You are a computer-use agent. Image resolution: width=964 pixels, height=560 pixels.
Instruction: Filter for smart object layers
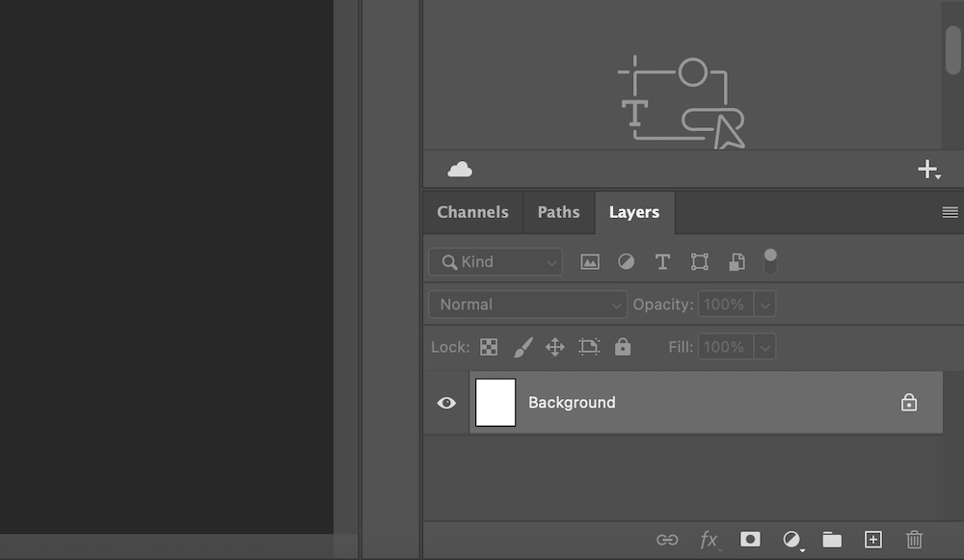coord(736,261)
